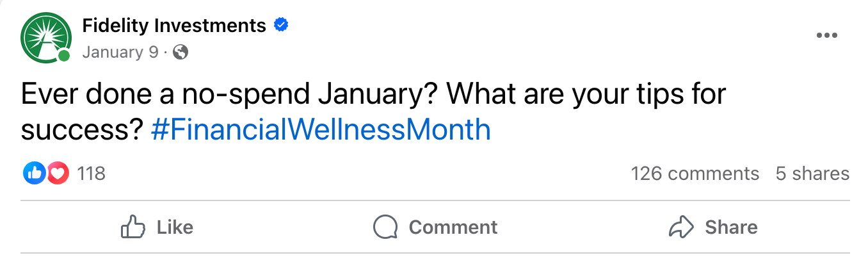
Task: Open the January 9 post timestamp
Action: click(x=120, y=53)
